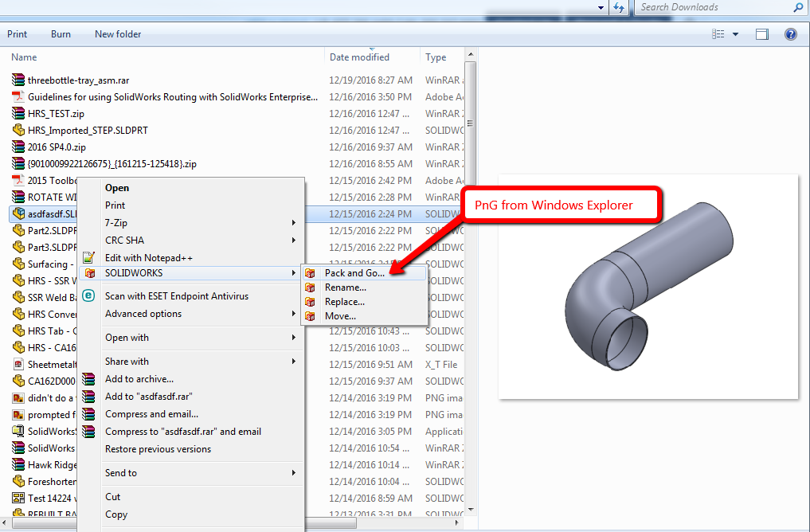Expand the CRC SHA submenu
This screenshot has height=532, width=810.
(x=293, y=241)
